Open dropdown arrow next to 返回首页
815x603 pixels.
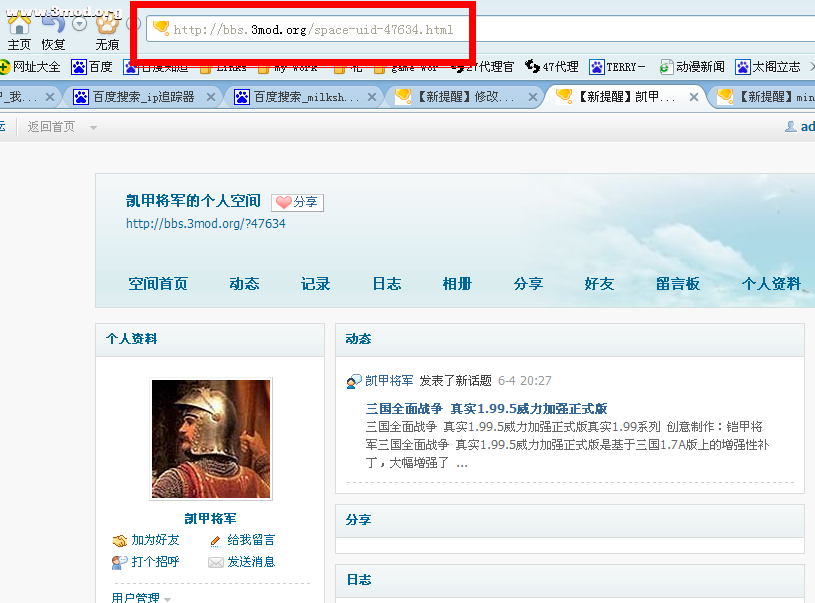(94, 127)
